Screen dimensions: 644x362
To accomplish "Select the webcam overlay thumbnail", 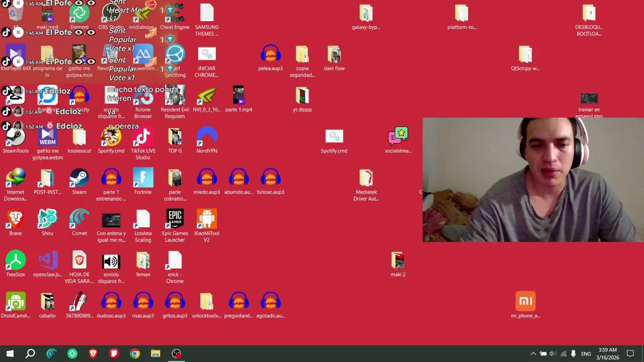I will pyautogui.click(x=533, y=179).
